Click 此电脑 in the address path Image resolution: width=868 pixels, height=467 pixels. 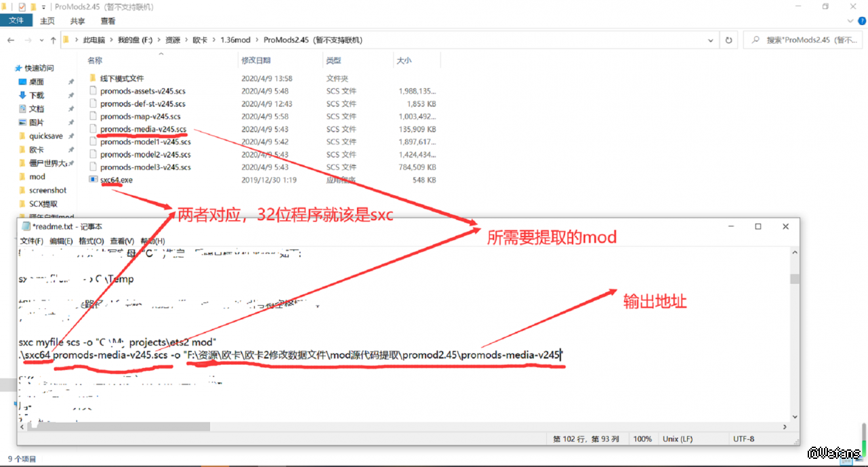[x=94, y=40]
